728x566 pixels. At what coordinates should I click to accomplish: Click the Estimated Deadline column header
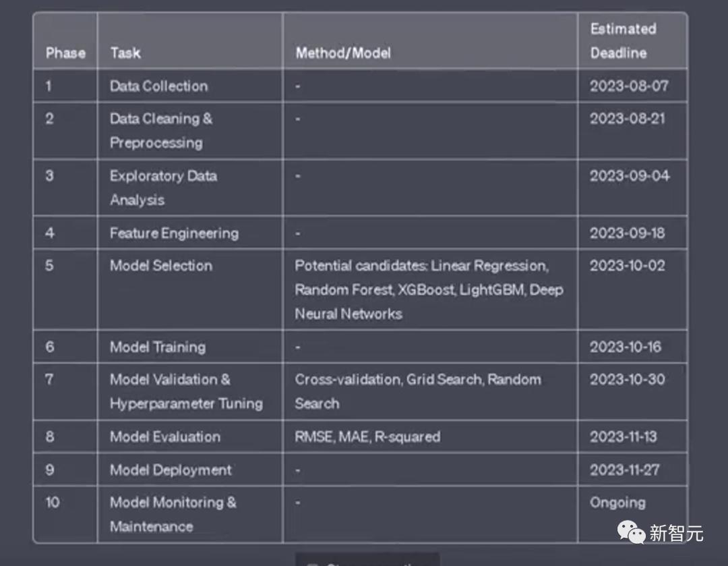coord(623,40)
